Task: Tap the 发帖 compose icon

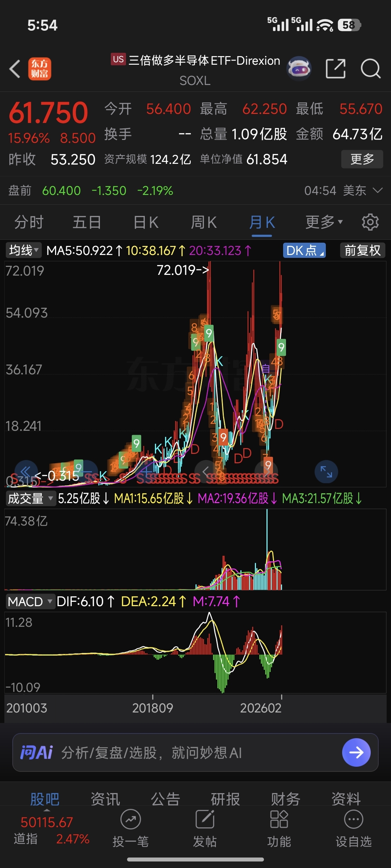Action: point(205,819)
